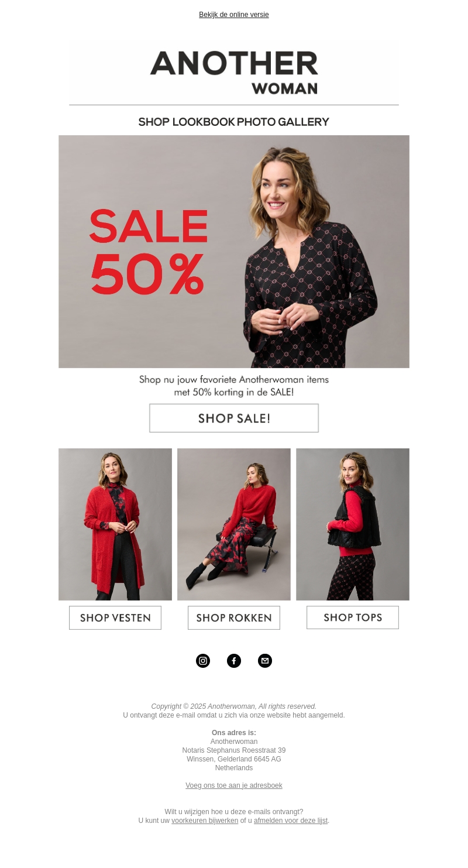Screen dimensions: 468x868
Task: Click the red long cardigan photo
Action: point(115,524)
